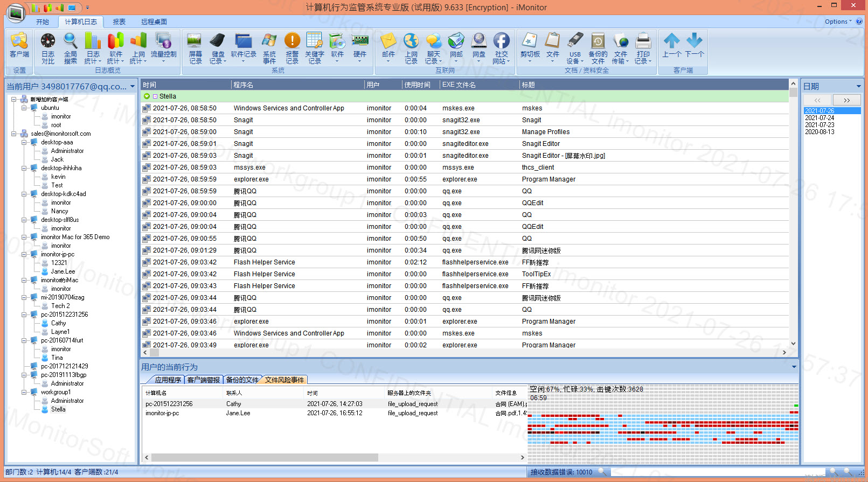
Task: Switch to the 报表 ribbon tab
Action: tap(119, 22)
